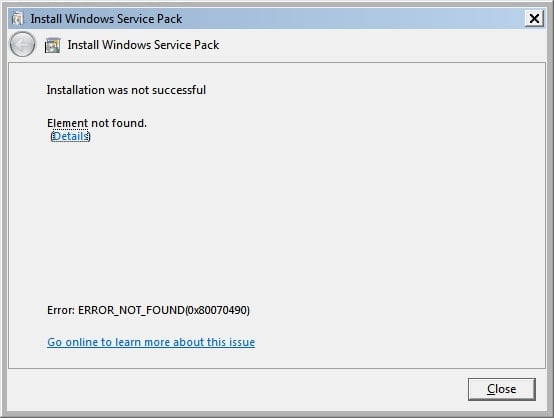Click the word Element in the error description
554x418 pixels.
coord(67,123)
